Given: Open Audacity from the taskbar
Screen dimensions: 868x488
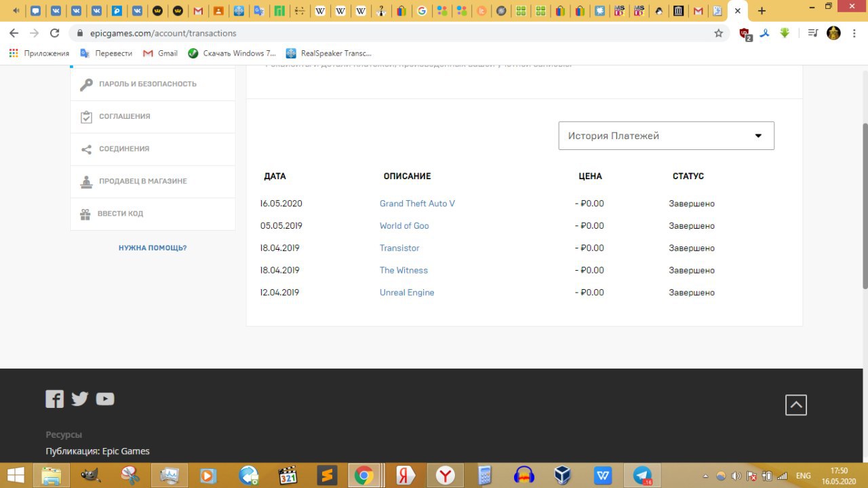Looking at the screenshot, I should 524,476.
